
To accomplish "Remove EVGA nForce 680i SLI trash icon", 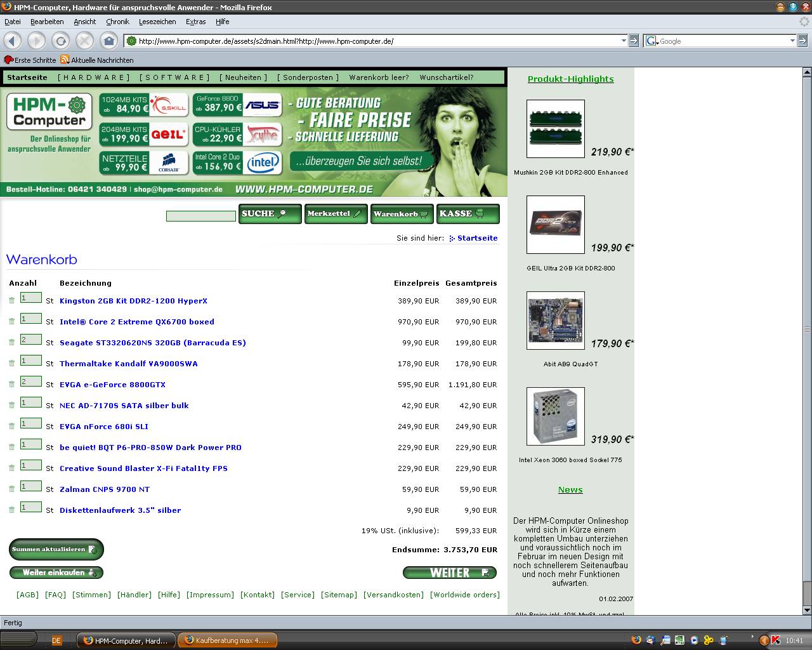I will [11, 427].
